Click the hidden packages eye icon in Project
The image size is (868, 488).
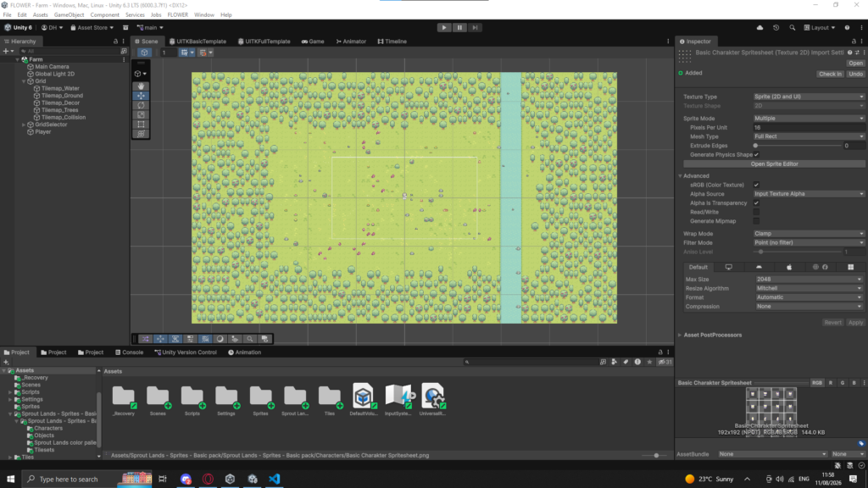pos(665,362)
